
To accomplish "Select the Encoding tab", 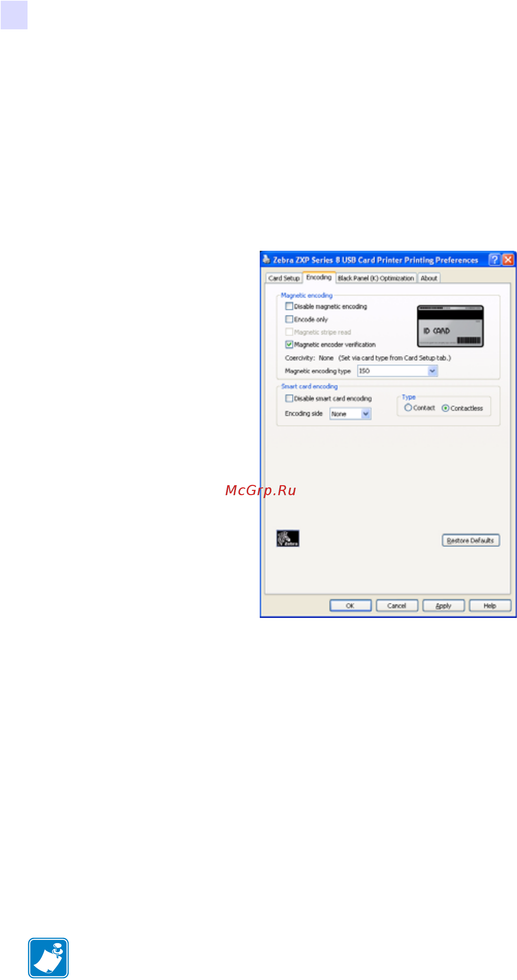I will pos(319,277).
